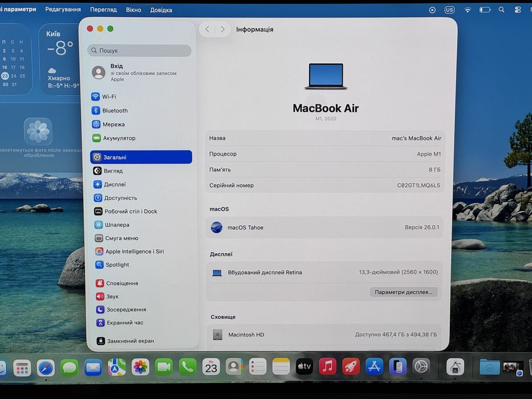
Task: Open the Редагування menu
Action: (x=63, y=10)
